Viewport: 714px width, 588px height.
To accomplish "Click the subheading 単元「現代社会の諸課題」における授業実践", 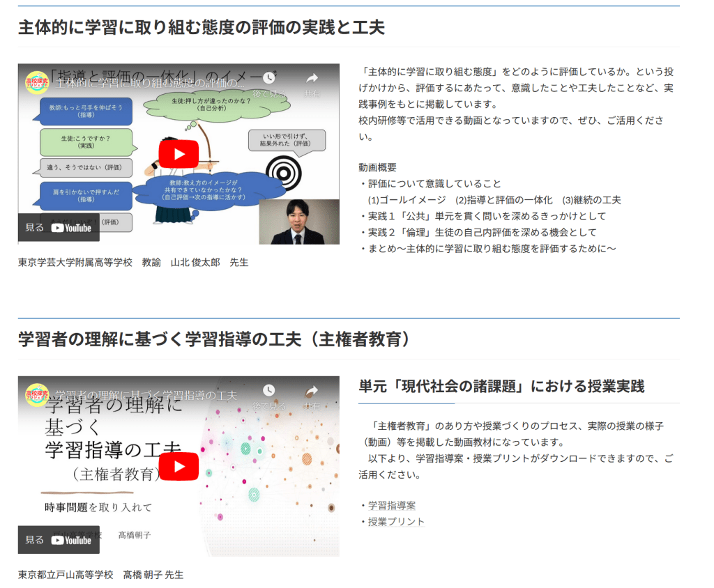I will [501, 386].
